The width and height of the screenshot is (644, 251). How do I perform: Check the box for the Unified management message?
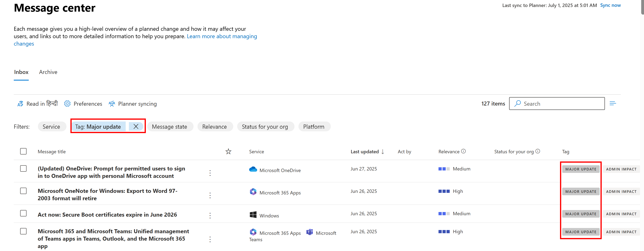click(x=23, y=231)
